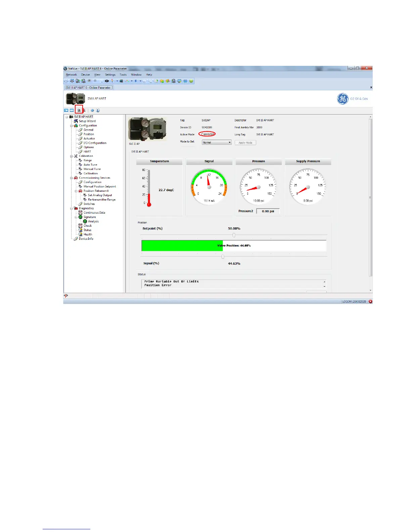This screenshot has width=411, height=532.
Task: Click the blue globe icon in device toolbar
Action: (92, 110)
